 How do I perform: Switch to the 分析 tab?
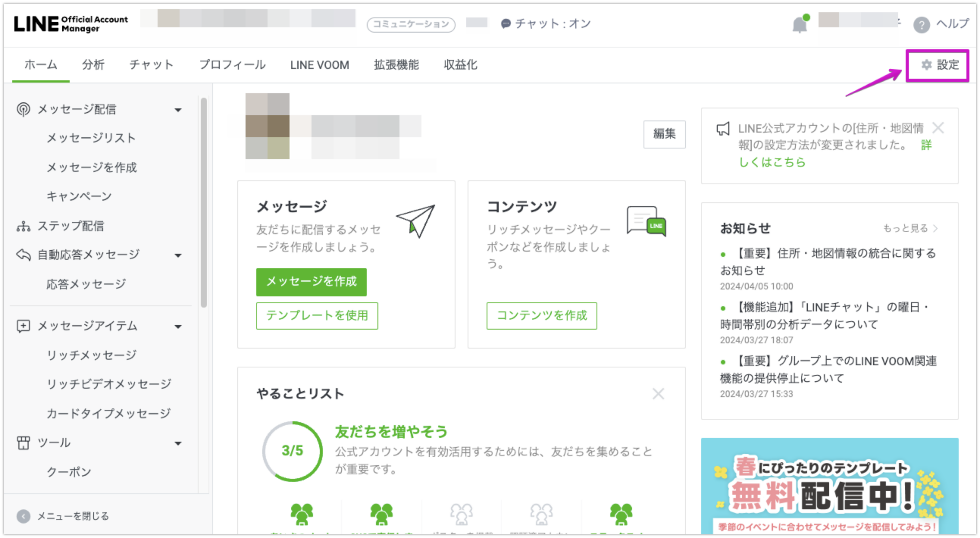click(x=93, y=65)
